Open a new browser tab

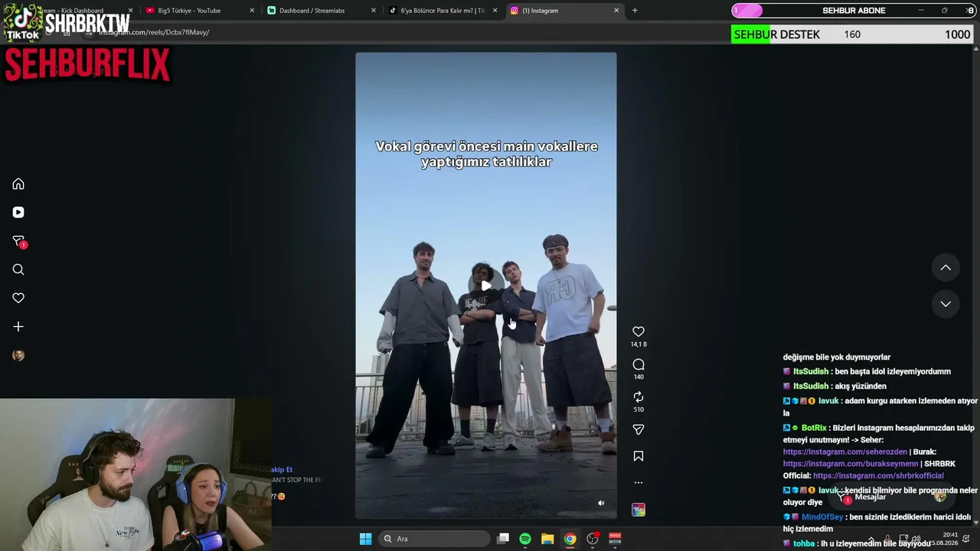pos(635,11)
